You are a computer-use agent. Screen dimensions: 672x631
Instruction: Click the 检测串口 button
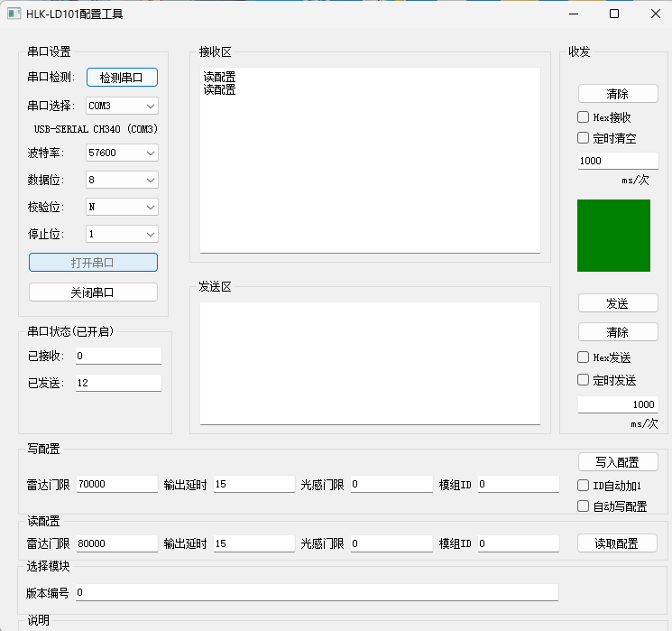(122, 78)
